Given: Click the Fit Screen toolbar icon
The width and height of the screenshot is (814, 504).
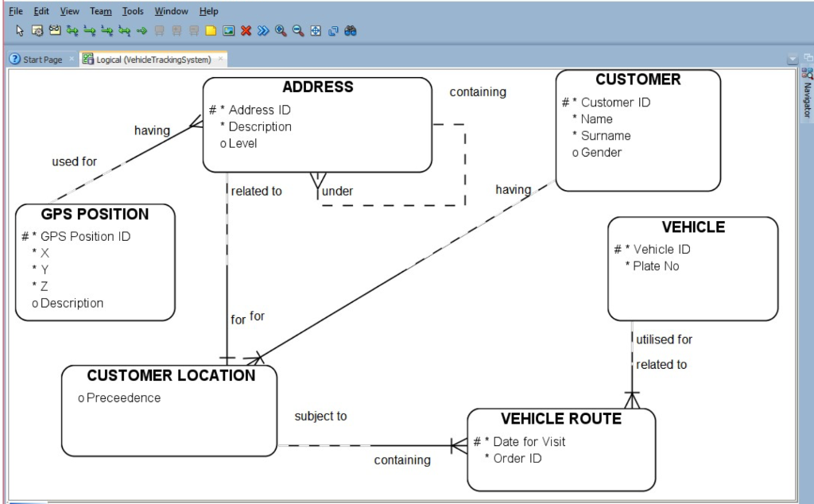Looking at the screenshot, I should point(314,30).
